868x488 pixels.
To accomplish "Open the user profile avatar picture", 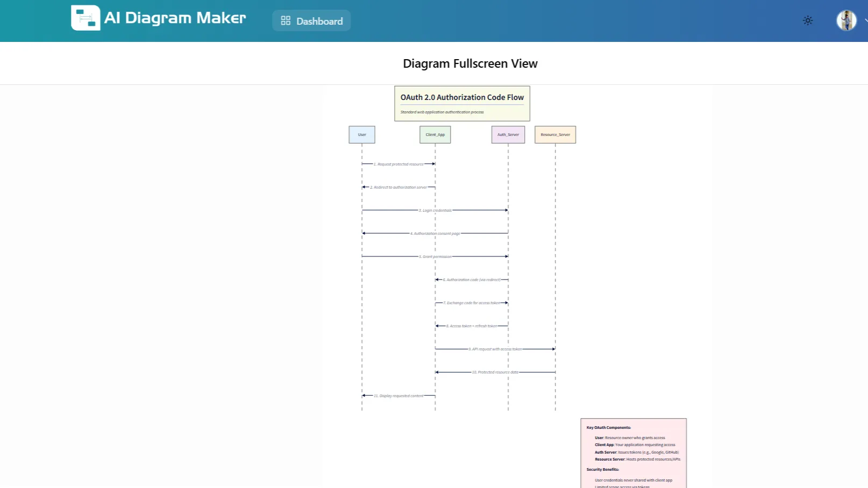I will click(845, 20).
